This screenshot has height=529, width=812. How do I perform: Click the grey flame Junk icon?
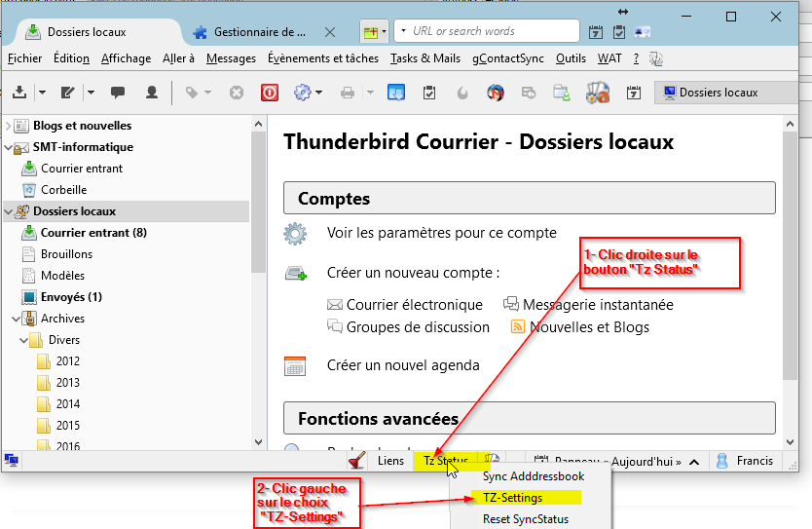(462, 93)
